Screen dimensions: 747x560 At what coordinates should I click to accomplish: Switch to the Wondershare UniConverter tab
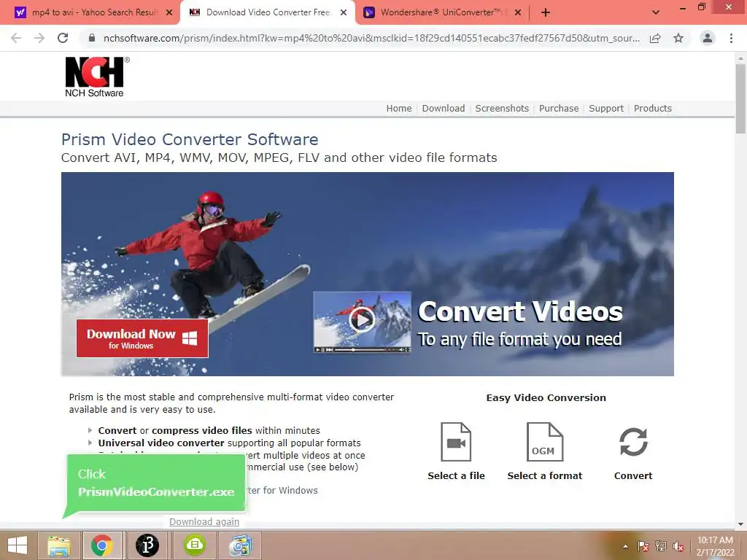click(x=442, y=13)
